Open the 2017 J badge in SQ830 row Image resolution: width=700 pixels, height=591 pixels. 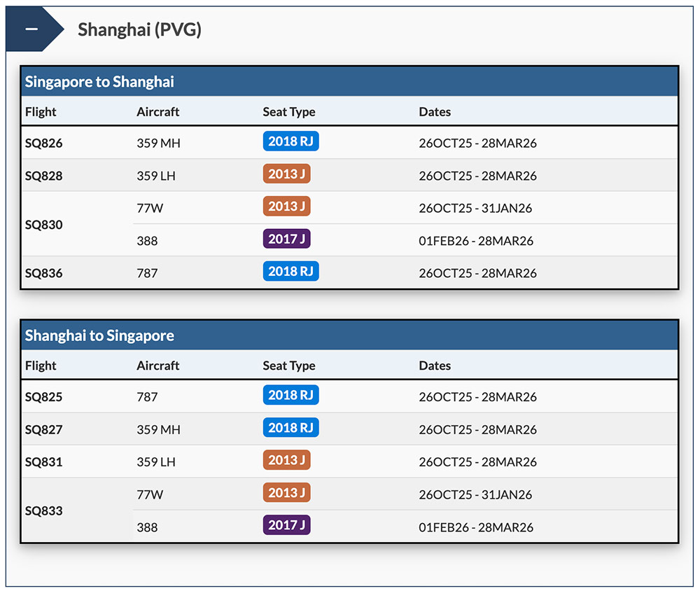(286, 239)
